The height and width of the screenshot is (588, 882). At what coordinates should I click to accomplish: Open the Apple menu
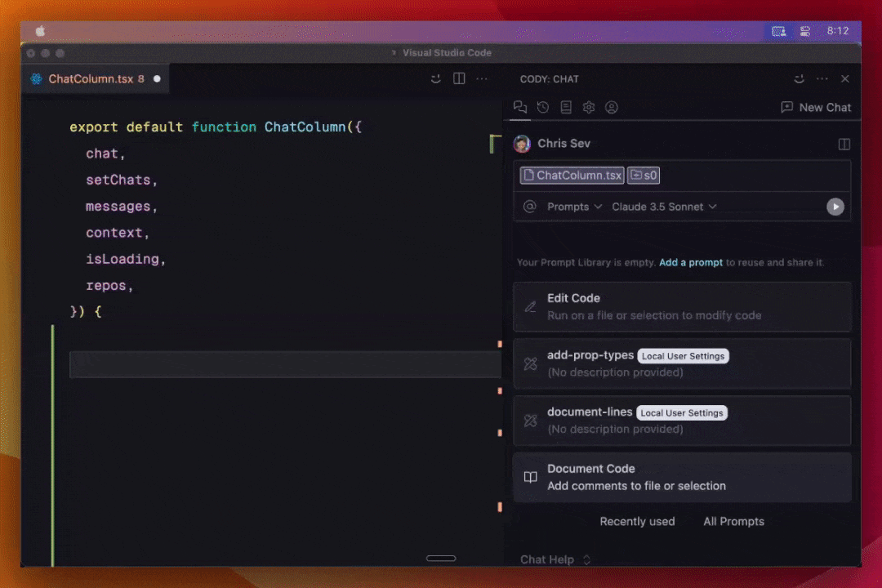(x=41, y=31)
